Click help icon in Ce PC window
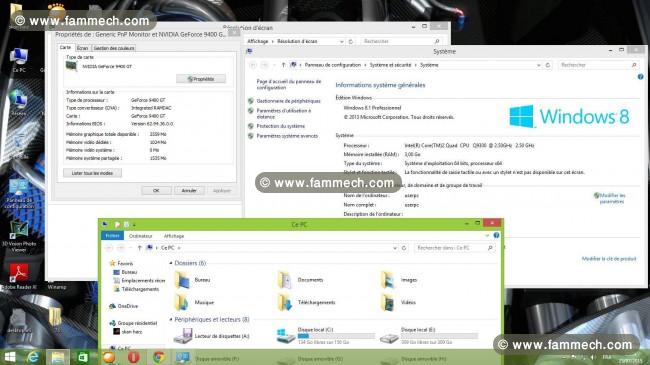The width and height of the screenshot is (650, 365). (x=496, y=236)
